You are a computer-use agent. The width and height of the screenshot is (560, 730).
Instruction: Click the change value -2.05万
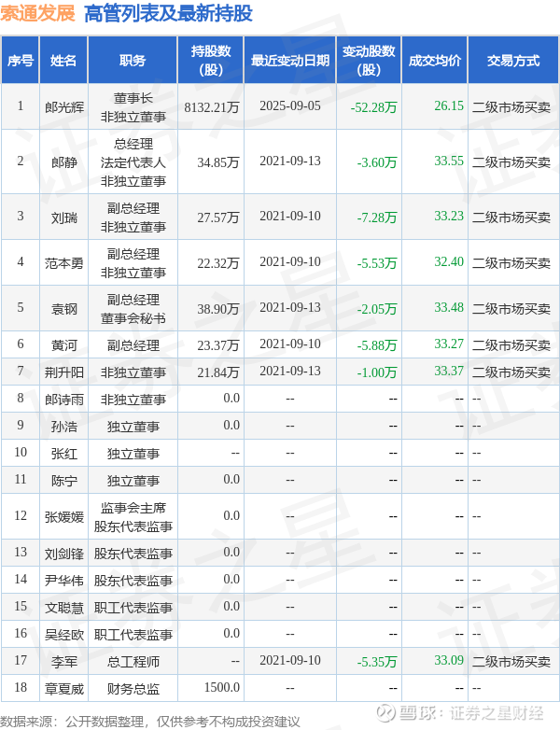(x=377, y=309)
